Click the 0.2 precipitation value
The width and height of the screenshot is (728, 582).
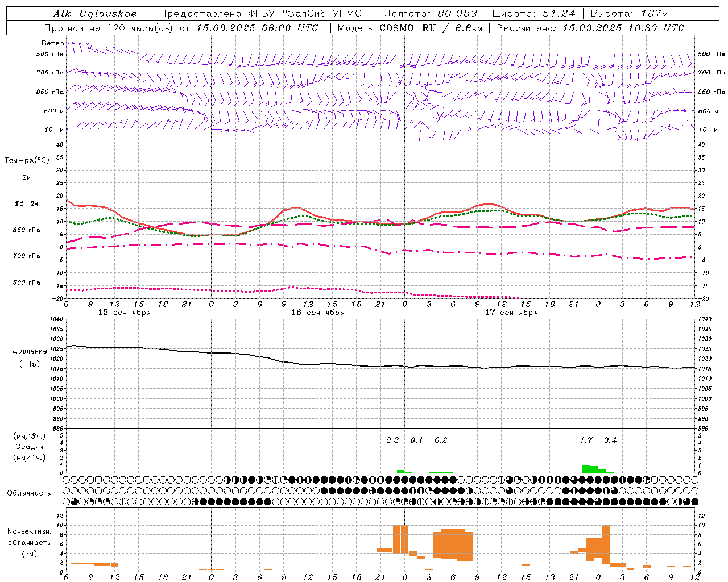(x=441, y=440)
